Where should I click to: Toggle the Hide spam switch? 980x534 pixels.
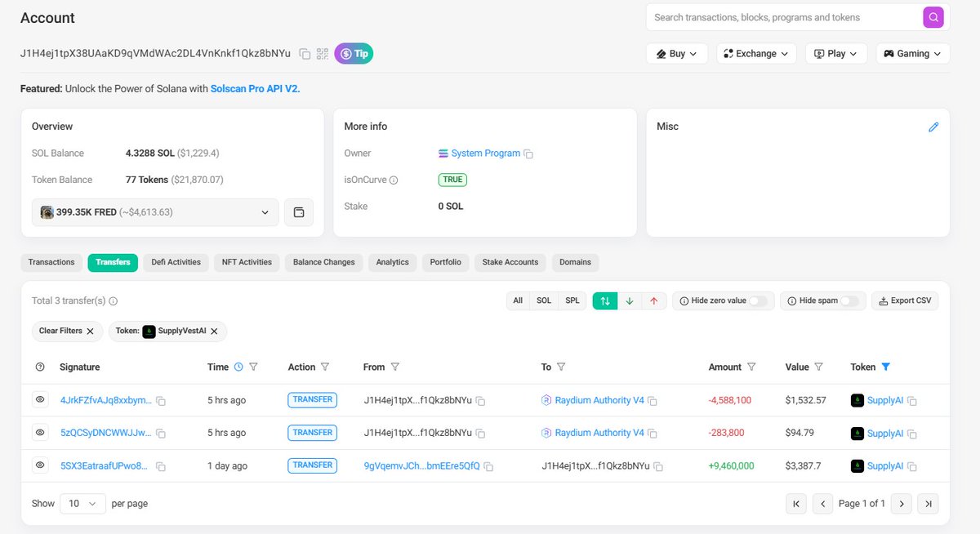pyautogui.click(x=850, y=300)
